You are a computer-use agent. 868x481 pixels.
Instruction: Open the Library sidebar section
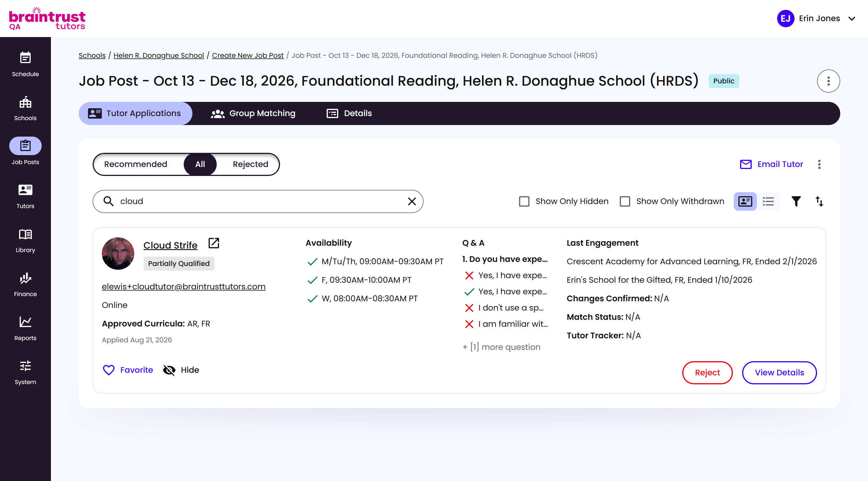[x=25, y=240]
